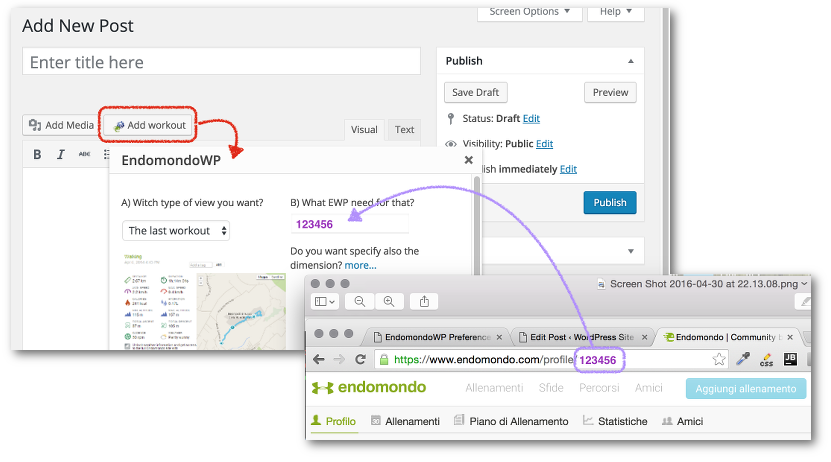Image resolution: width=831 pixels, height=462 pixels.
Task: Open the Help dropdown
Action: [x=616, y=12]
